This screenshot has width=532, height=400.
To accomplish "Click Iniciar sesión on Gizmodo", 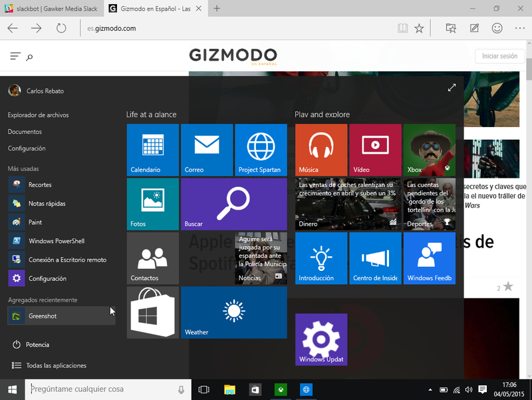I will 500,56.
